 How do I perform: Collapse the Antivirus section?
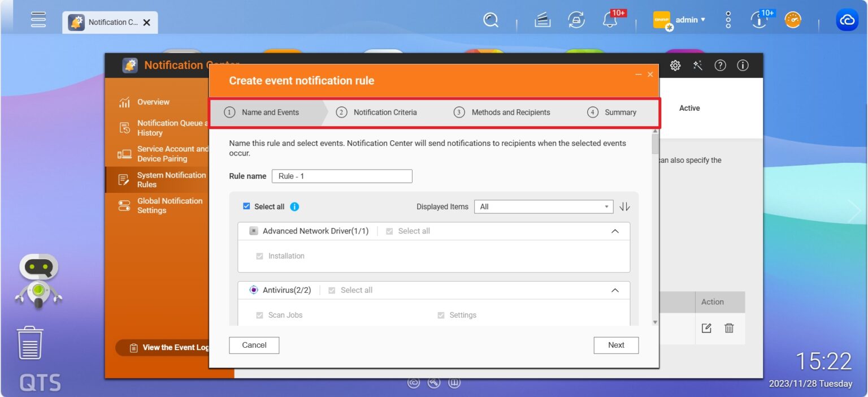click(615, 291)
